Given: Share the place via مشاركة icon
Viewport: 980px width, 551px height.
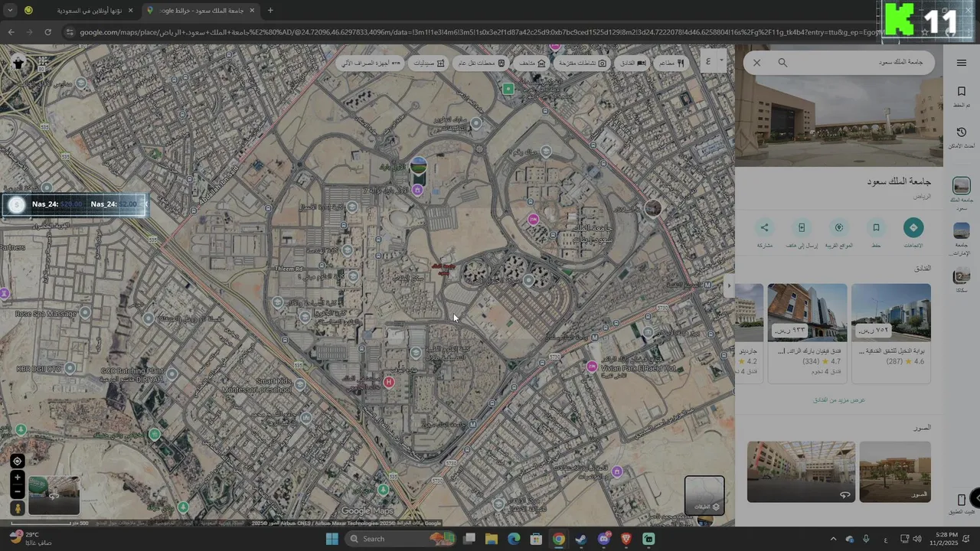Looking at the screenshot, I should click(764, 227).
